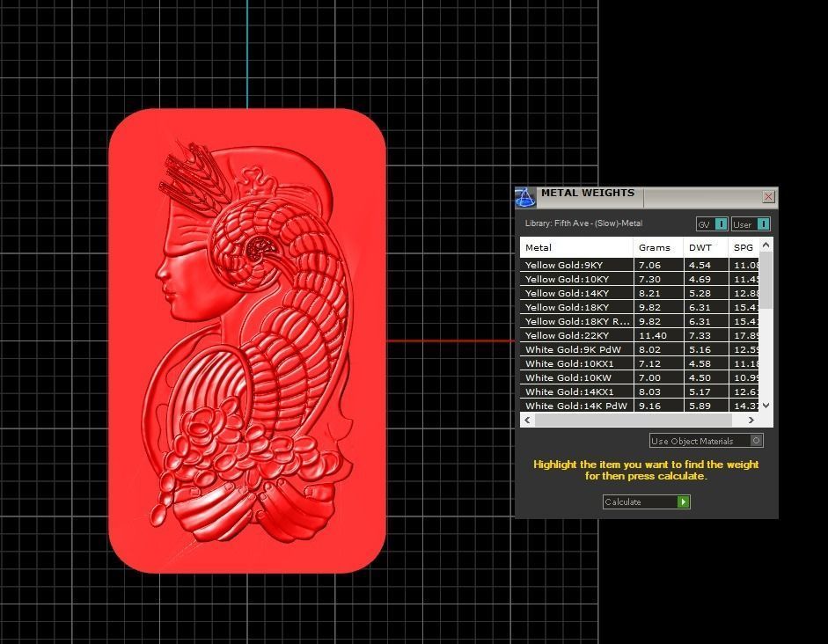Select the White Gold:10KX1 row
The image size is (828, 644).
(x=640, y=363)
